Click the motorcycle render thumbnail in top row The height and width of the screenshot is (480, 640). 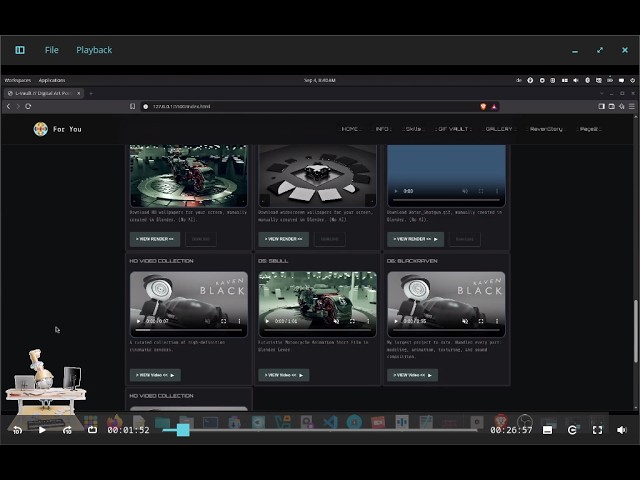pyautogui.click(x=189, y=176)
